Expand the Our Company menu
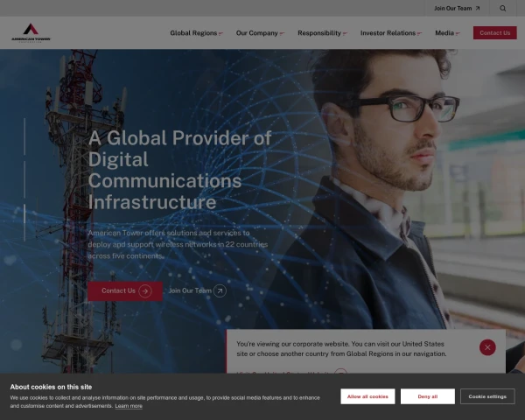525x420 pixels. pyautogui.click(x=260, y=33)
